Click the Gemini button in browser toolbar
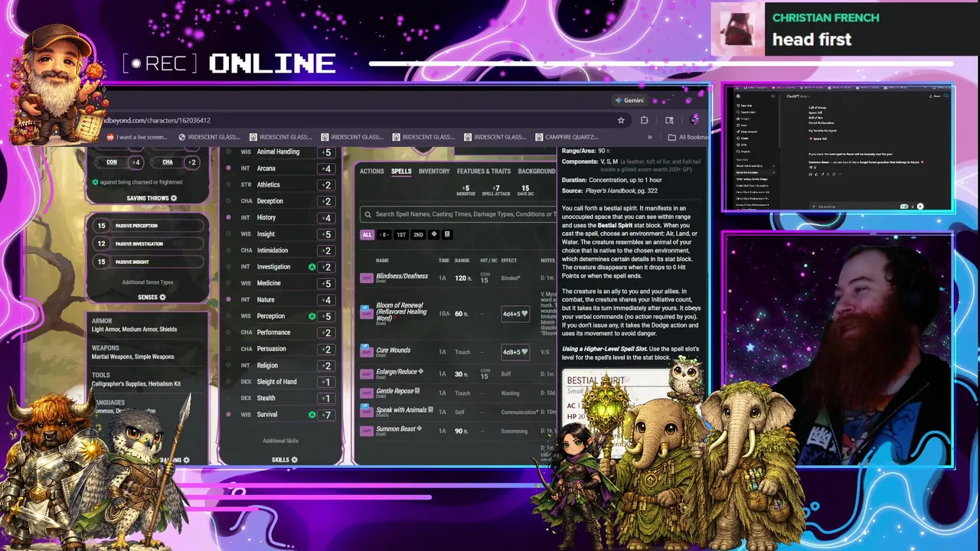The image size is (980, 551). pos(630,100)
